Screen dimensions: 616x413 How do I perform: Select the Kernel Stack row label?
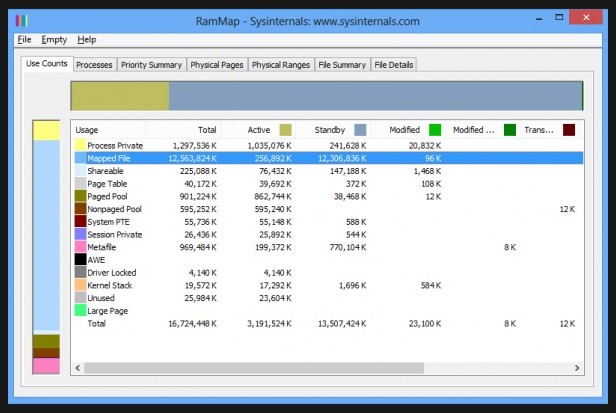(110, 285)
